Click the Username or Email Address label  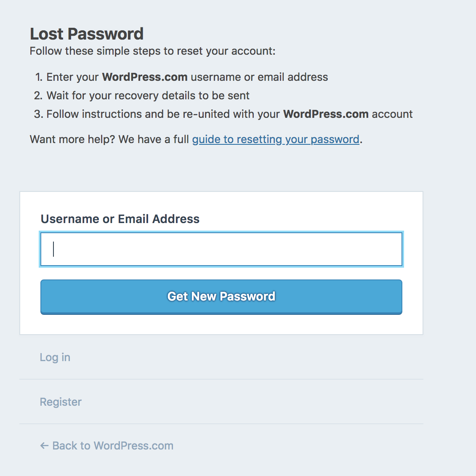pos(120,219)
